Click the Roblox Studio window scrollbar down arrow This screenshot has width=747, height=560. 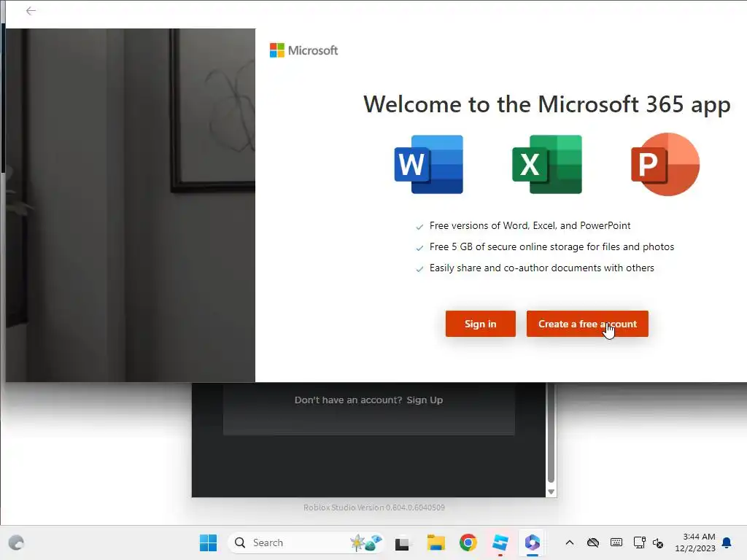point(551,492)
